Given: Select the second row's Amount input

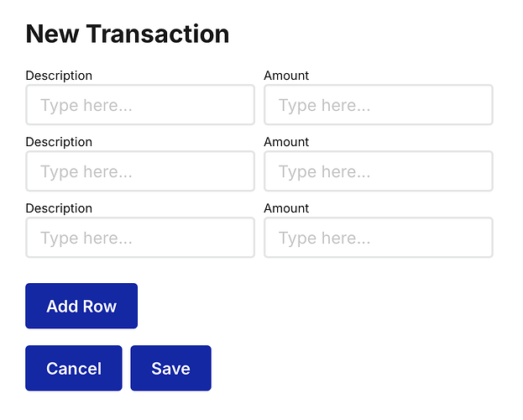Looking at the screenshot, I should click(378, 171).
